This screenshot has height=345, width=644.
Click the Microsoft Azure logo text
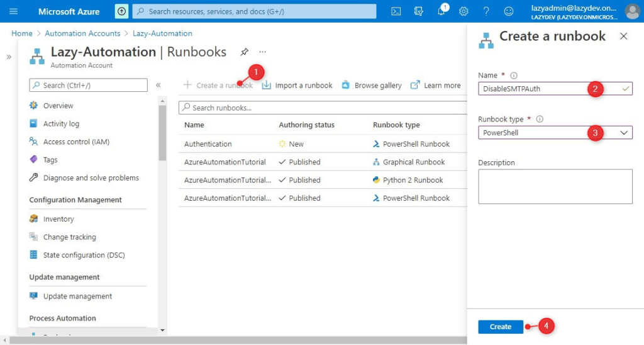69,11
